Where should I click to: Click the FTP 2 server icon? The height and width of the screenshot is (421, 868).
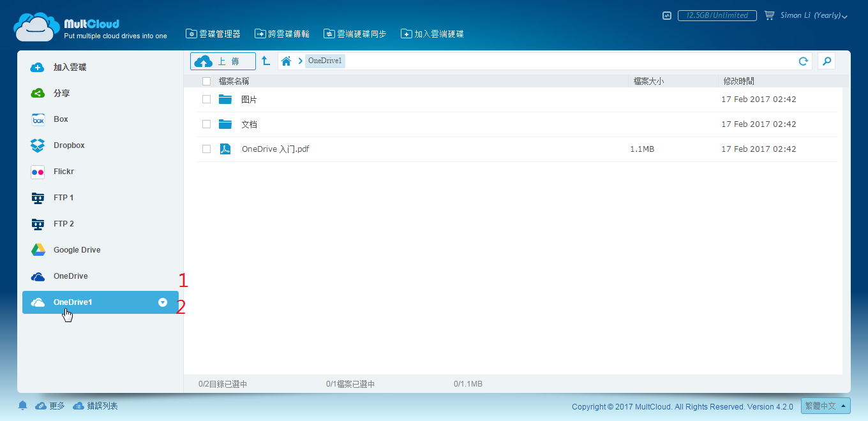38,224
